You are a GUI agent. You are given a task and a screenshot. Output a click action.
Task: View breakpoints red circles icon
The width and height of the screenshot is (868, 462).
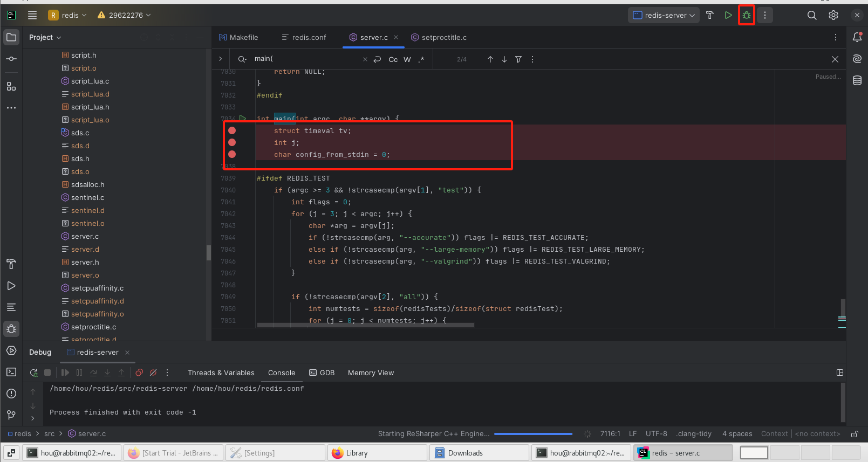point(139,373)
